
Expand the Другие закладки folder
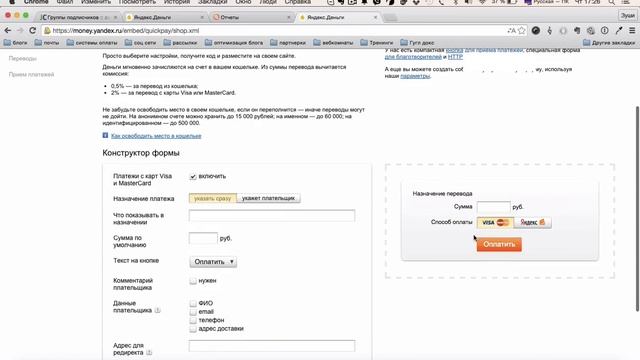[609, 42]
